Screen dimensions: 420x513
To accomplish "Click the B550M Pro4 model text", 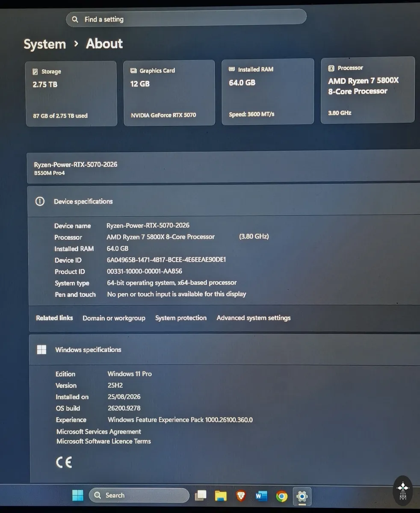I will click(50, 173).
